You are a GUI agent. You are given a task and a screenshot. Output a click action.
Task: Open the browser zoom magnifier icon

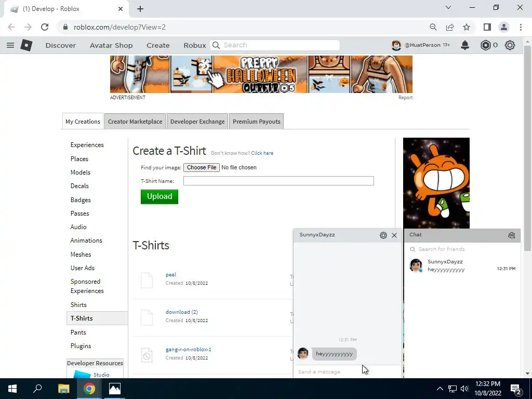point(433,27)
